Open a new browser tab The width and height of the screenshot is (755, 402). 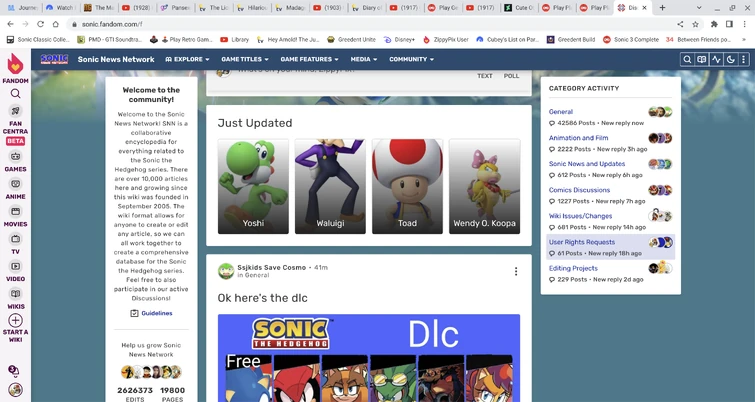(663, 8)
